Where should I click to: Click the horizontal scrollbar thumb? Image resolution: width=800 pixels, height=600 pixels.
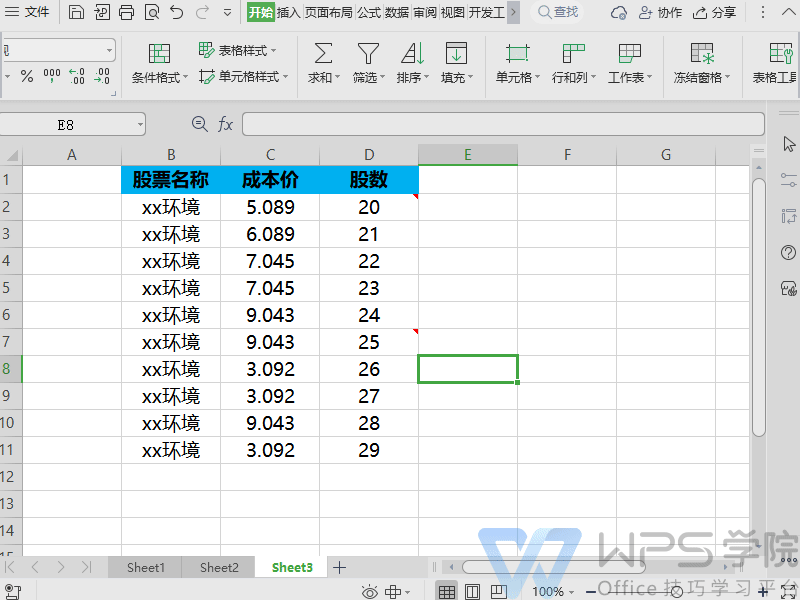pyautogui.click(x=554, y=567)
